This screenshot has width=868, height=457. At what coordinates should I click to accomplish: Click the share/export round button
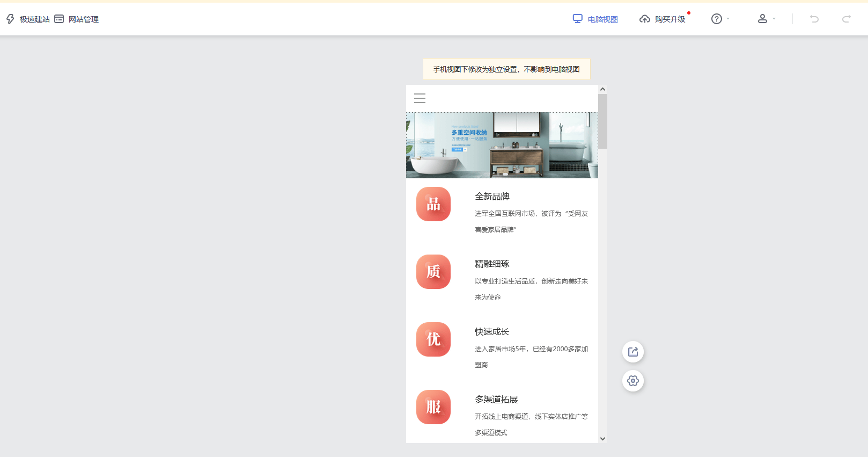(x=633, y=352)
